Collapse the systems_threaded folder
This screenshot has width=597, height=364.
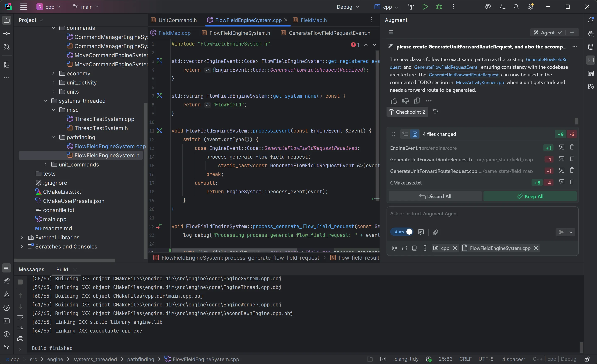46,101
